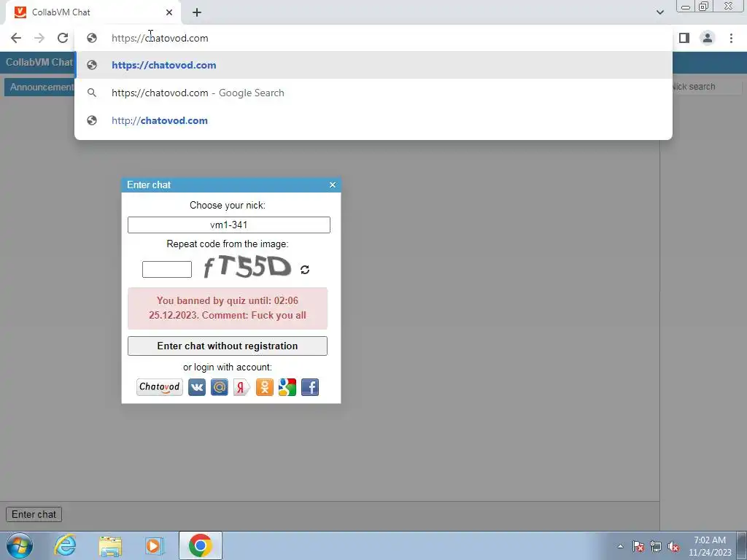The width and height of the screenshot is (747, 560).
Task: Choose the Google Search suggestion for chatovod.com
Action: tap(373, 93)
